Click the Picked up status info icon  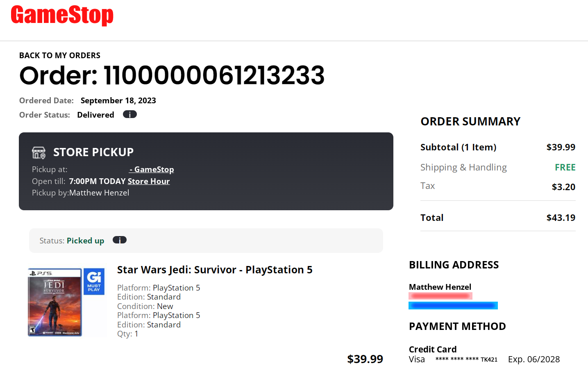click(x=119, y=240)
